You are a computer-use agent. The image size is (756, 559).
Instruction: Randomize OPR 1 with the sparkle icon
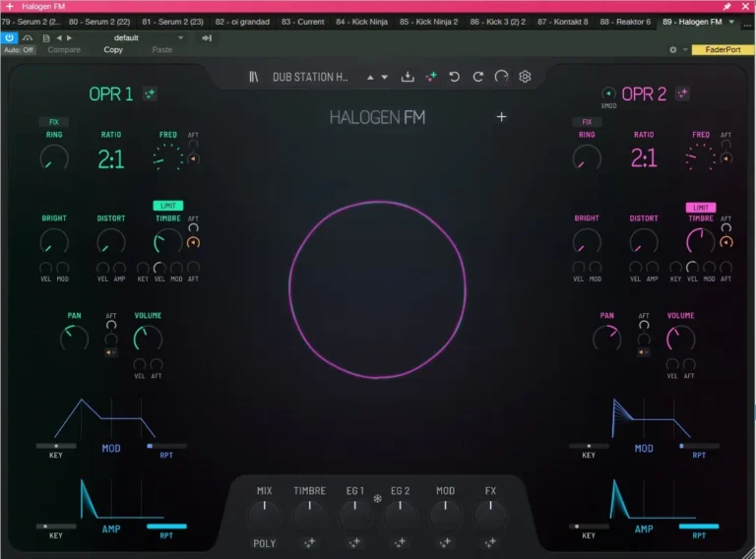tap(151, 93)
